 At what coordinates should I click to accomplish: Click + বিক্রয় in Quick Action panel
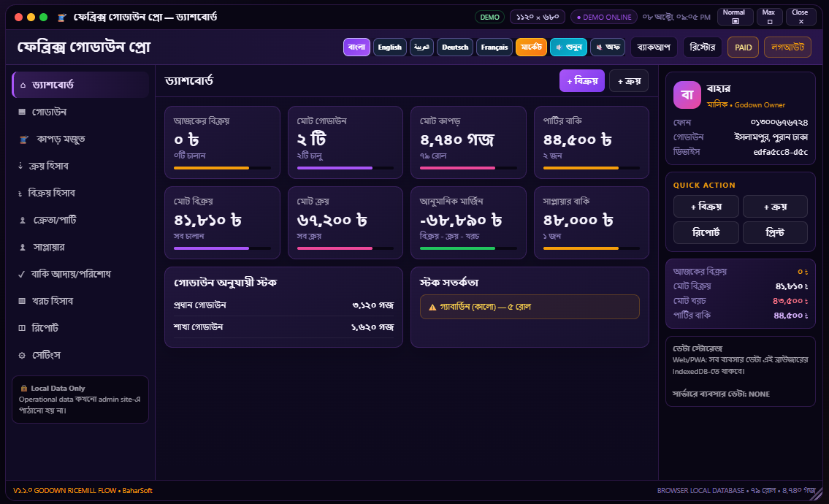pyautogui.click(x=706, y=206)
